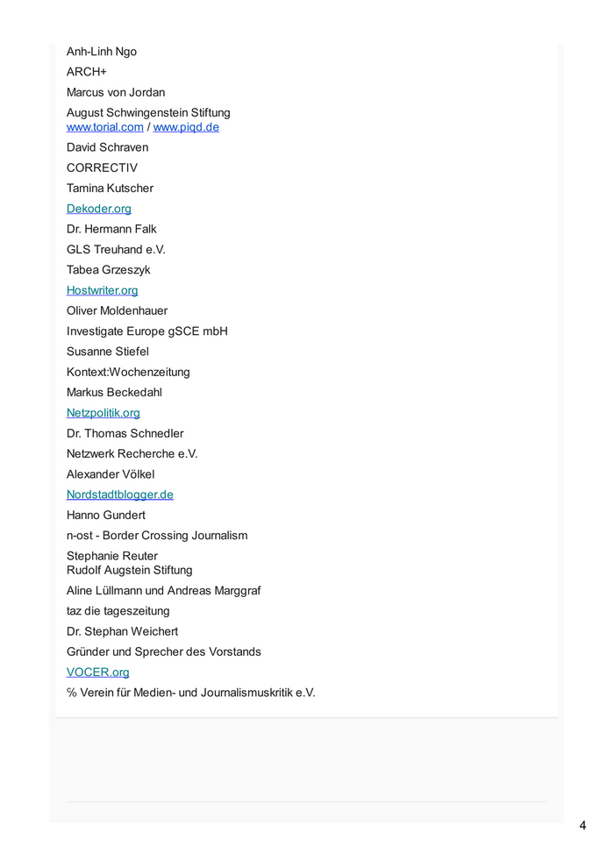Click the GLS Treuhand e.V. line
Viewport: 614px width, 868px height.
tap(116, 249)
